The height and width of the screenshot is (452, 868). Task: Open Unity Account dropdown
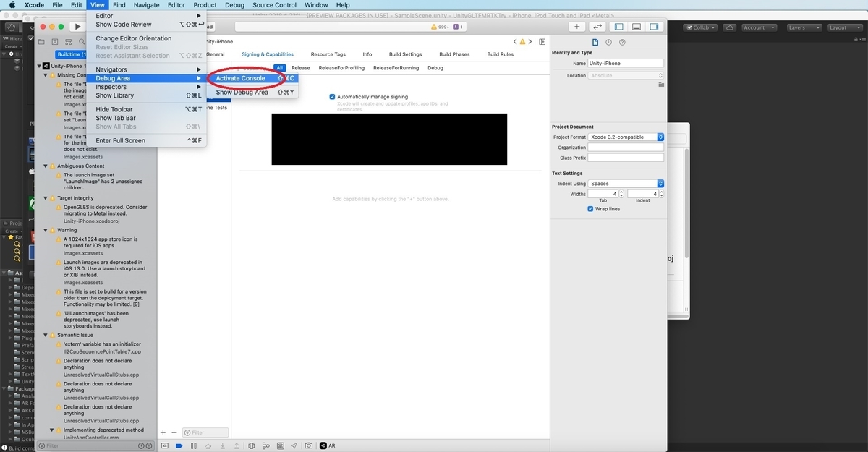point(759,27)
